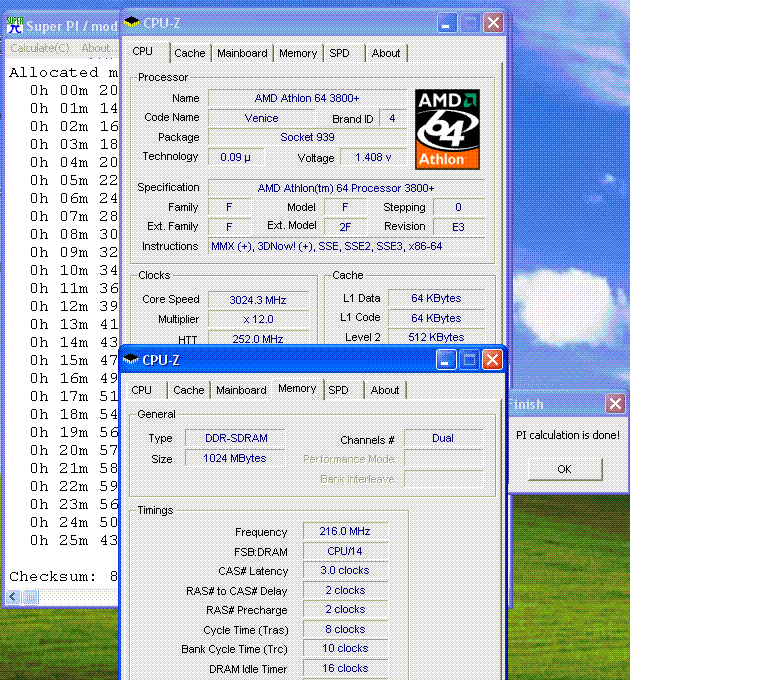Click the Voltage value 1.408 v
The height and width of the screenshot is (680, 765).
(373, 157)
